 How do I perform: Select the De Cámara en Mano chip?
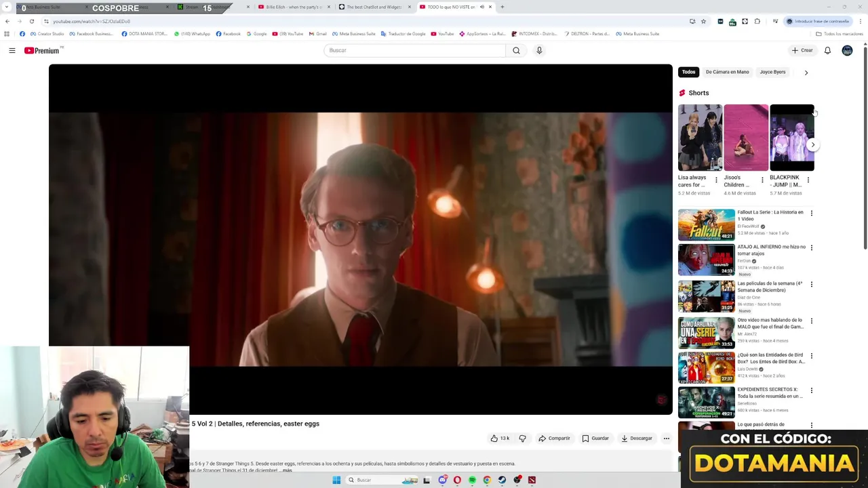[x=727, y=72]
